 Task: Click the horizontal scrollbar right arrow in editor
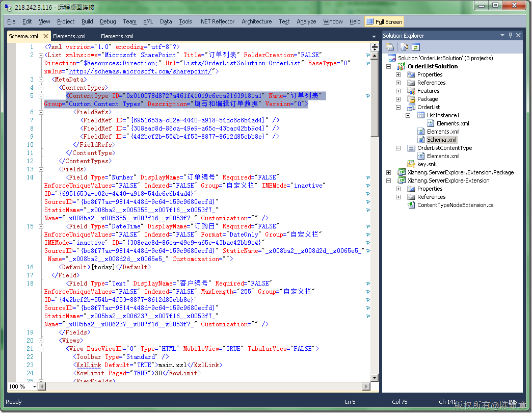(366, 386)
